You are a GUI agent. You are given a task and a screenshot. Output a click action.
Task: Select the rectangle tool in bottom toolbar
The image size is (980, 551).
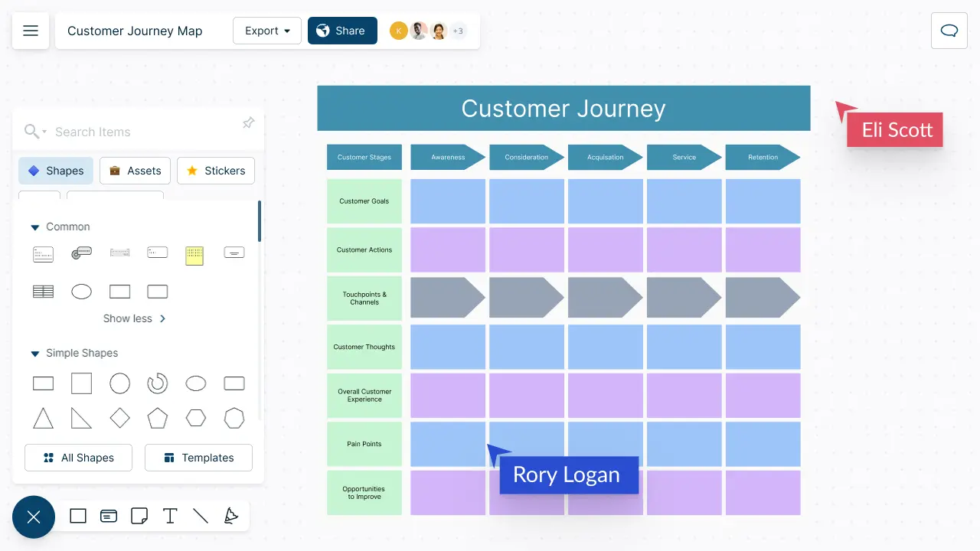point(78,516)
